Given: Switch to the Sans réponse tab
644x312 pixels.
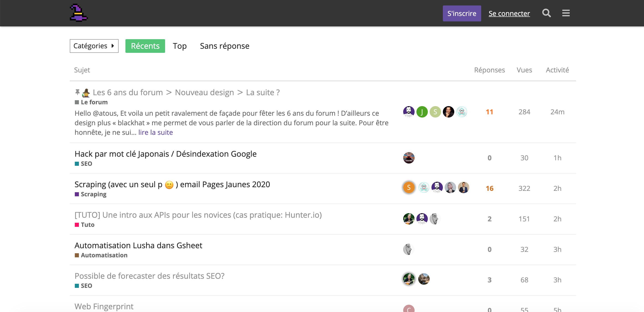Looking at the screenshot, I should tap(224, 46).
